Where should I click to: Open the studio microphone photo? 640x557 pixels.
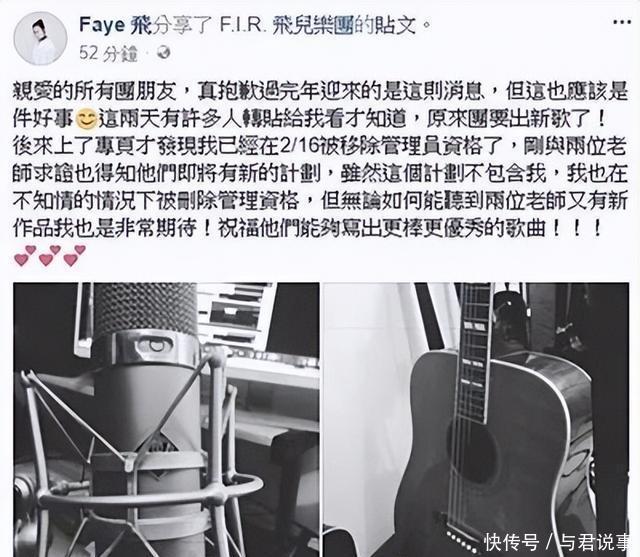coord(167,419)
